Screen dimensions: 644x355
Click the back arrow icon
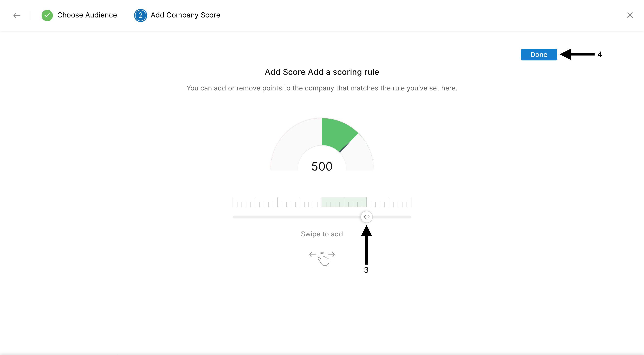(x=17, y=15)
